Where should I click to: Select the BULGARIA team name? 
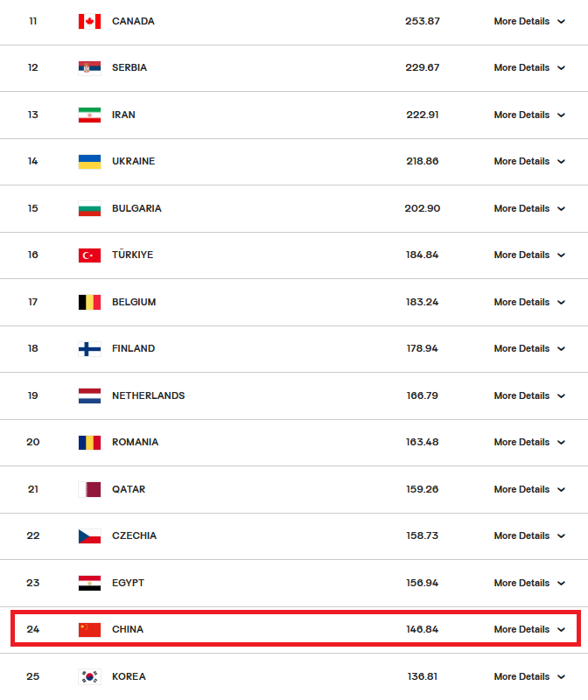click(x=136, y=208)
